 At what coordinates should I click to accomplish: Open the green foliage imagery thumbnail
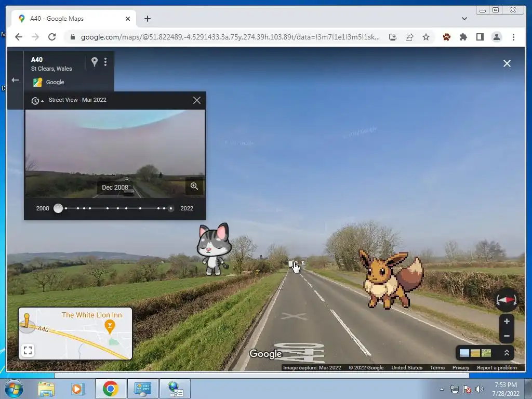pos(486,353)
